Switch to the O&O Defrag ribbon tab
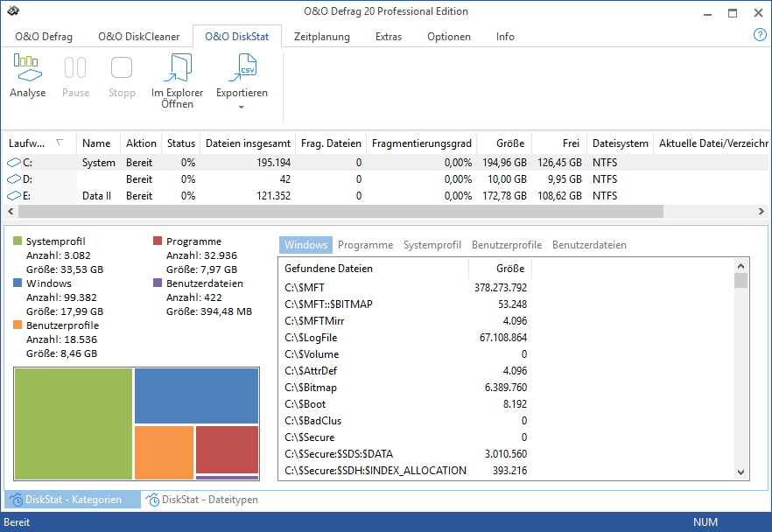Image resolution: width=772 pixels, height=532 pixels. pyautogui.click(x=44, y=37)
